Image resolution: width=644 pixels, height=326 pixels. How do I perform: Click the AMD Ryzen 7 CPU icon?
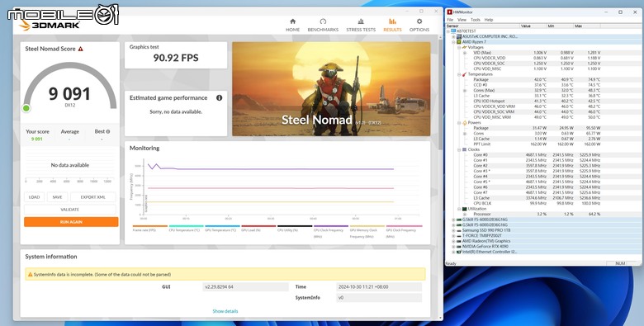(459, 42)
